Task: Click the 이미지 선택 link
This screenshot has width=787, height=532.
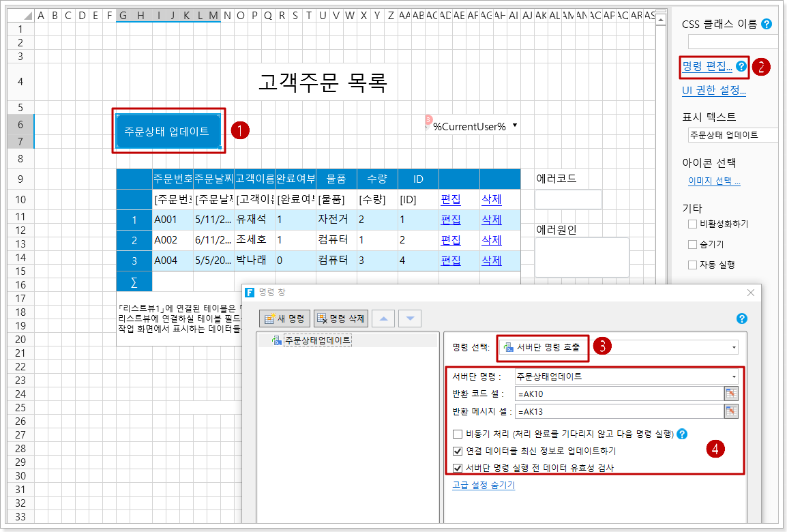Action: point(714,181)
